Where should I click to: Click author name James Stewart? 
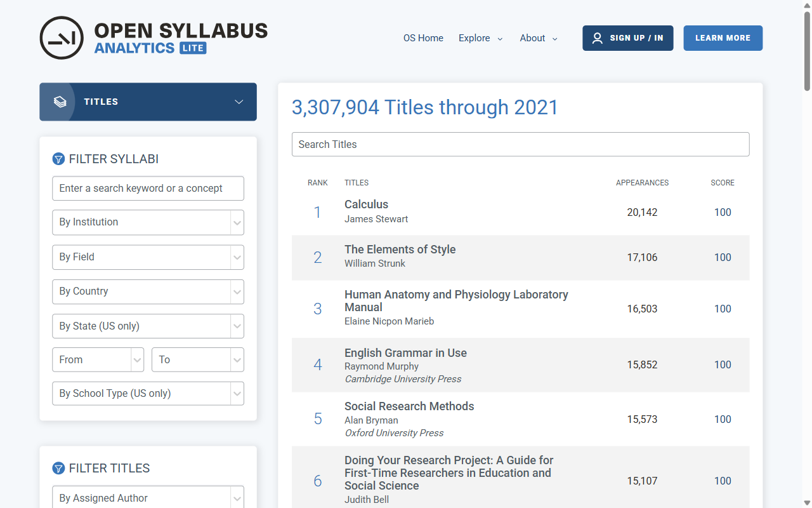coord(376,219)
